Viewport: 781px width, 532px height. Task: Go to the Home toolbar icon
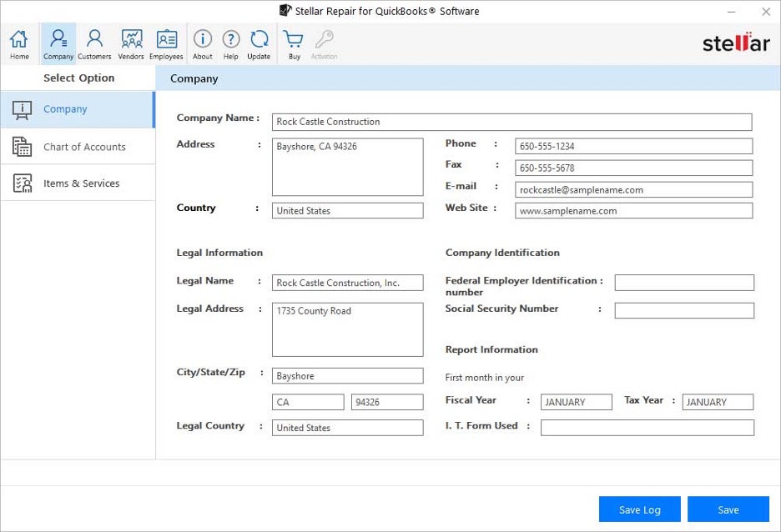19,44
